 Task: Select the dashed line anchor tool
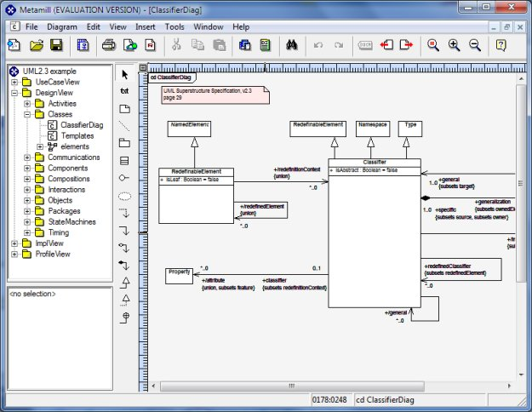[124, 126]
